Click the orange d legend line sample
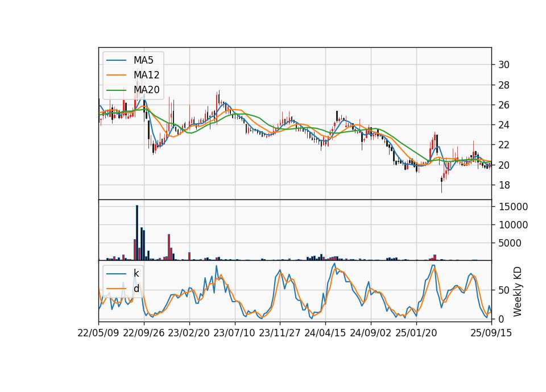Viewport: 546px width, 392px height. [116, 289]
